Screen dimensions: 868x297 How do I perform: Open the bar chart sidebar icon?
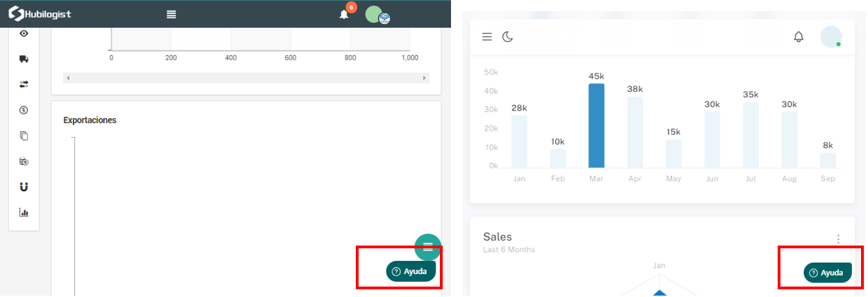(x=24, y=212)
